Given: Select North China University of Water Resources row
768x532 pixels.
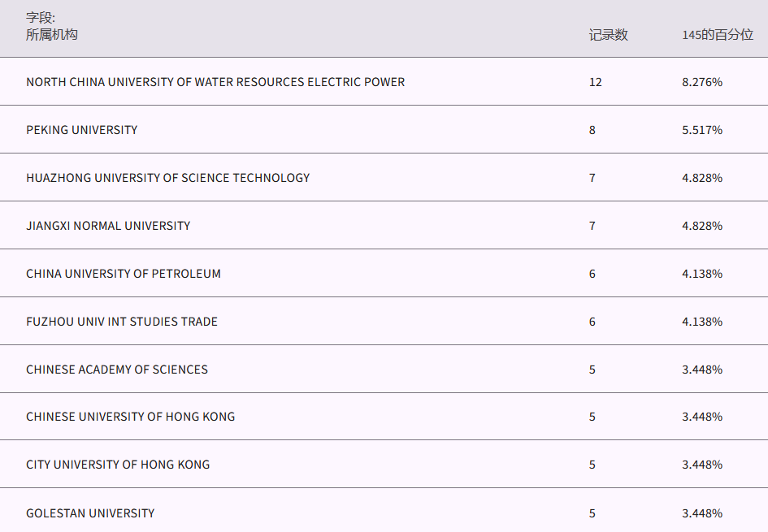Looking at the screenshot, I should (x=215, y=82).
